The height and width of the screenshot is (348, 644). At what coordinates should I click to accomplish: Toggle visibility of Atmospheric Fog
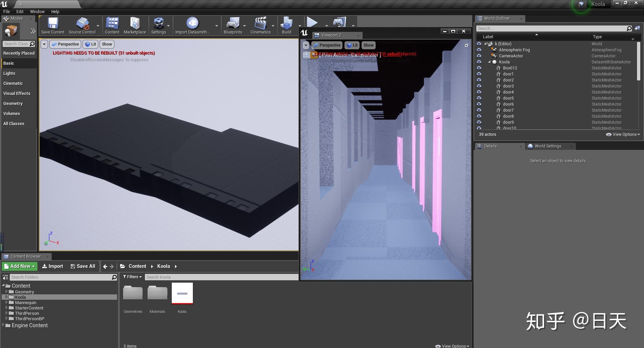pyautogui.click(x=479, y=50)
